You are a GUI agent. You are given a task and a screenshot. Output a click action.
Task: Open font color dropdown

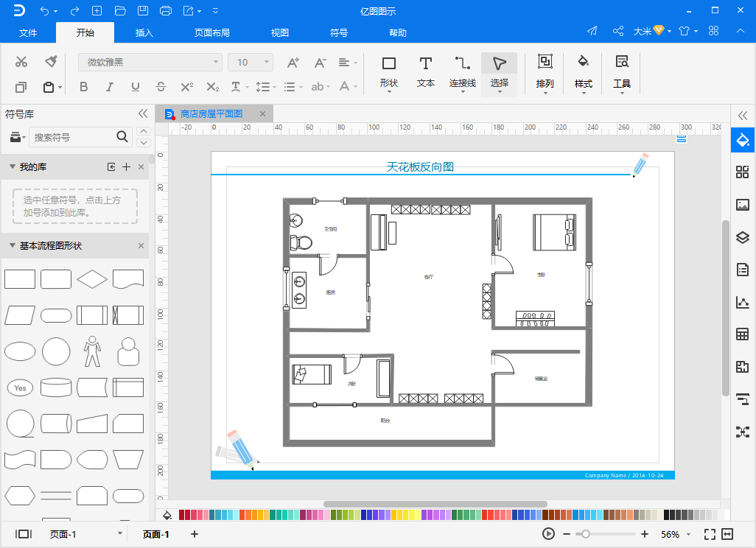pyautogui.click(x=348, y=87)
